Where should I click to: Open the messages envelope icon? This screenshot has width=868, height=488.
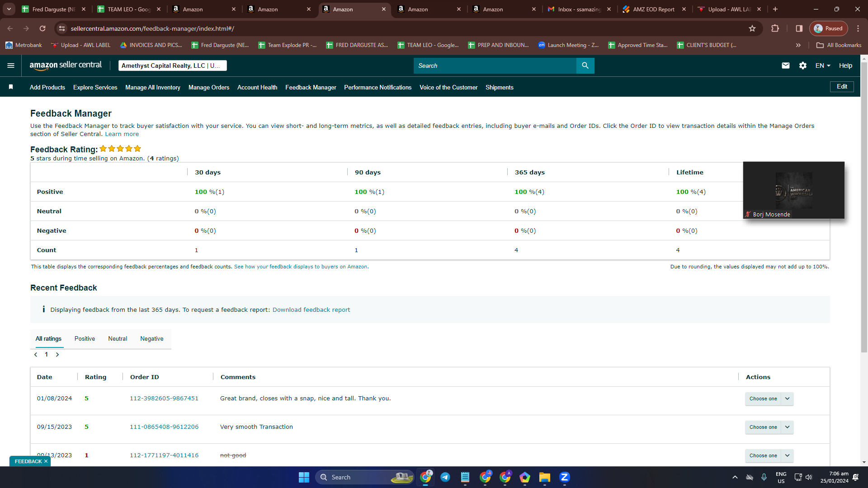(x=786, y=66)
